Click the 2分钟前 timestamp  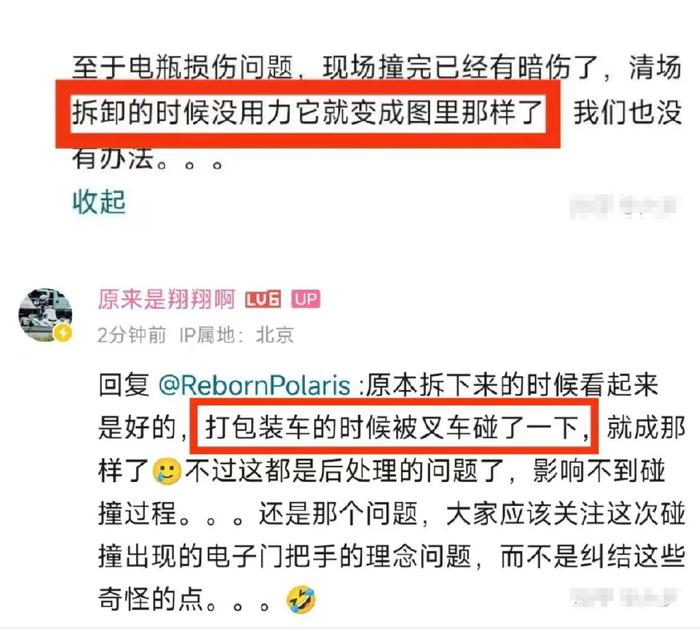coord(132,335)
